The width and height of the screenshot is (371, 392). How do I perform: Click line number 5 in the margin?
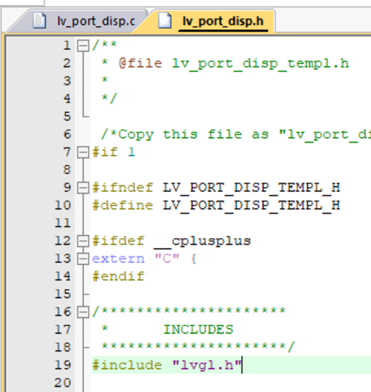[67, 116]
